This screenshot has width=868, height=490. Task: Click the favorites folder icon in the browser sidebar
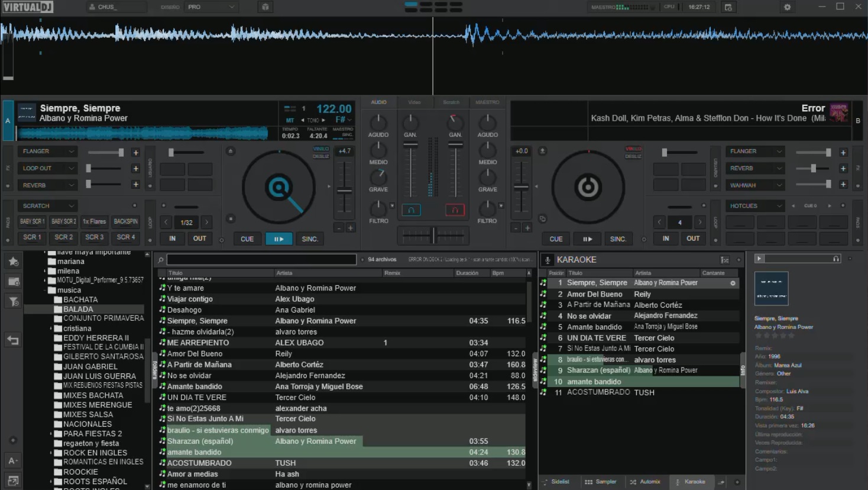tap(13, 261)
